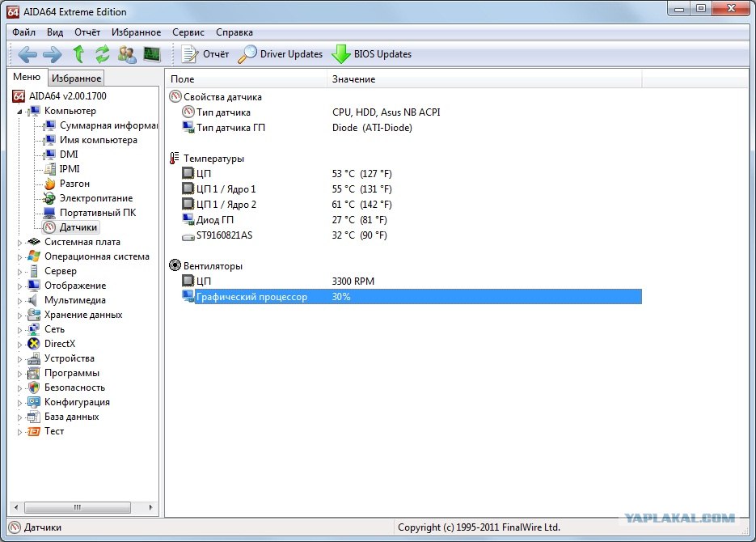Switch to the Избранное tab in side panel

76,78
